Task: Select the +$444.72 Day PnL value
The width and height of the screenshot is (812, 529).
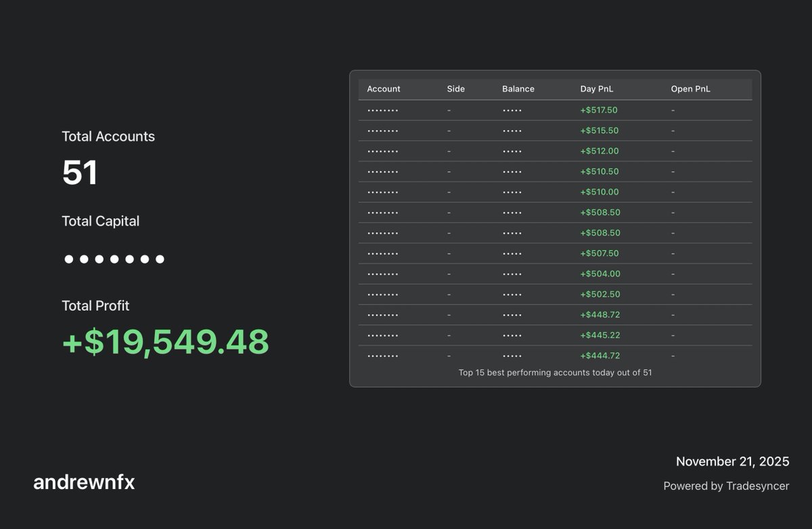Action: [600, 356]
